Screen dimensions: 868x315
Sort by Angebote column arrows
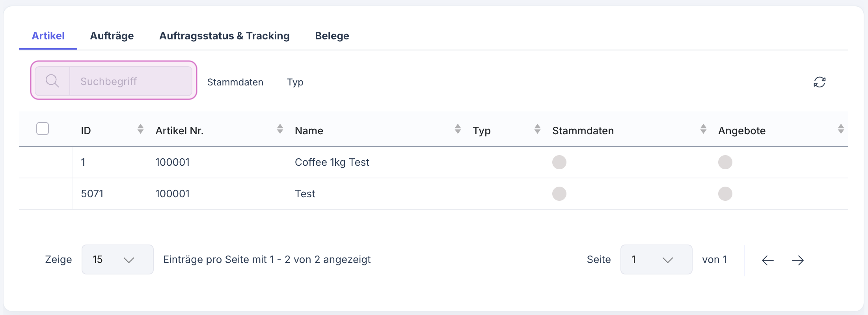pyautogui.click(x=841, y=129)
